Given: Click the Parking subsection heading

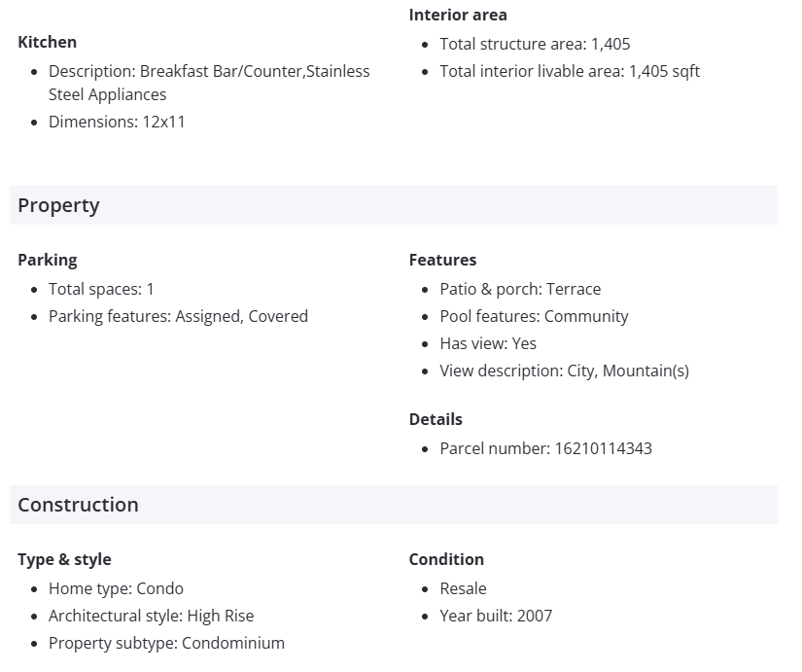Looking at the screenshot, I should tap(48, 260).
